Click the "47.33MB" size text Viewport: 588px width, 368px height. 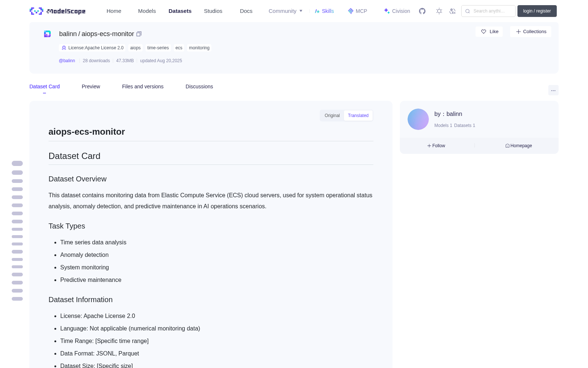coord(125,61)
